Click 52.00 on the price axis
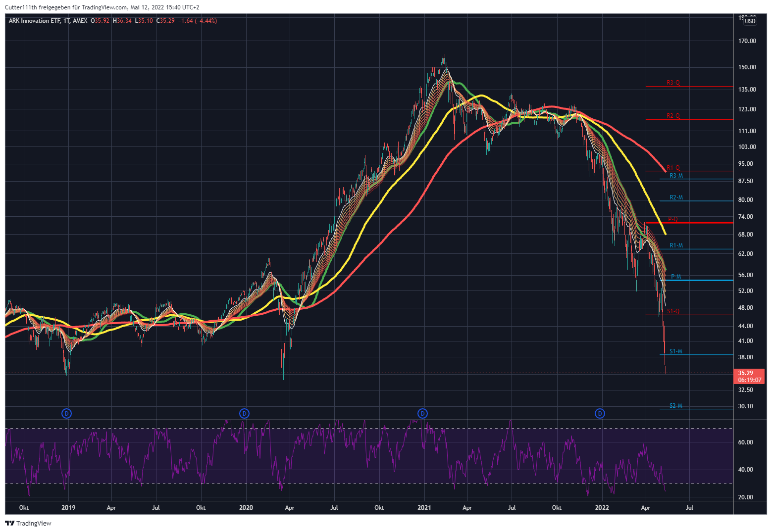The image size is (772, 532). coord(746,291)
